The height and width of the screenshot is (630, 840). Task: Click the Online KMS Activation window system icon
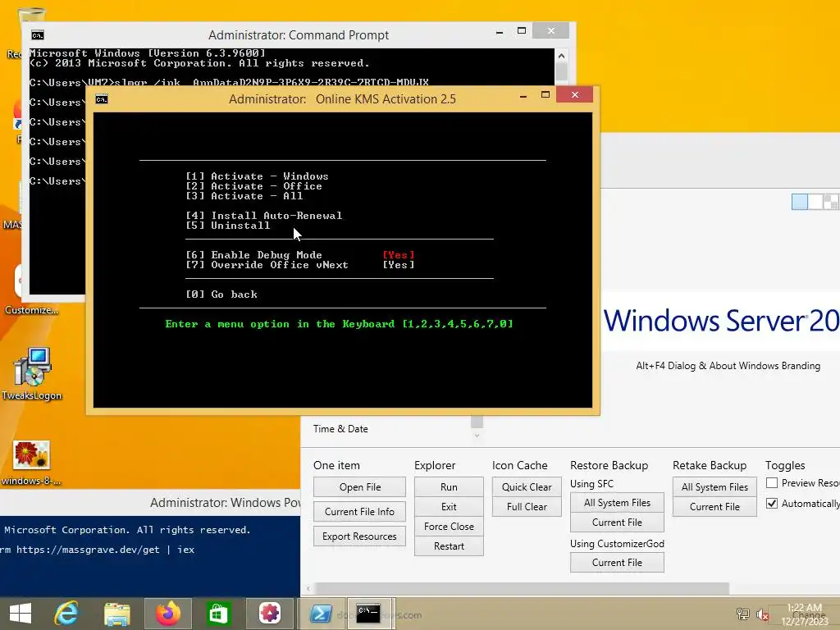click(x=101, y=99)
